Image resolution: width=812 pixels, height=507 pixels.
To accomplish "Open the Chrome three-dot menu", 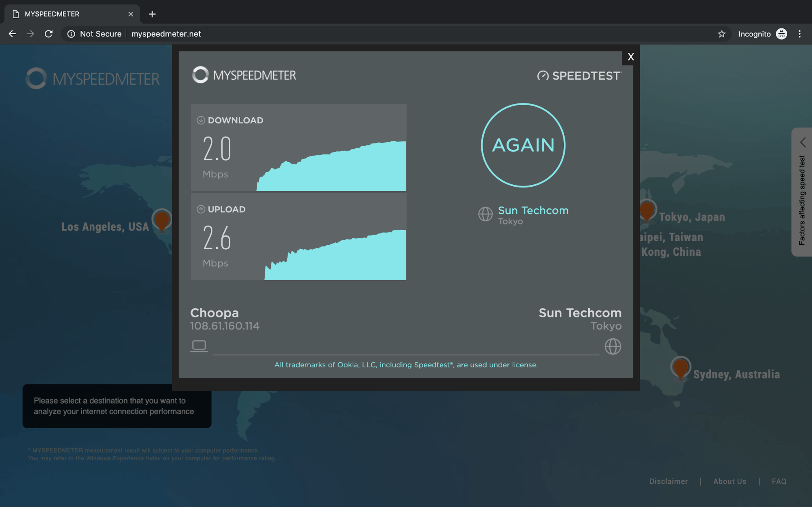I will click(799, 34).
